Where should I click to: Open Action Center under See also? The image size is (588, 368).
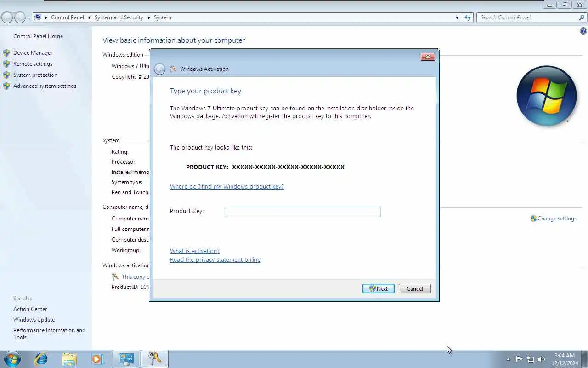30,309
